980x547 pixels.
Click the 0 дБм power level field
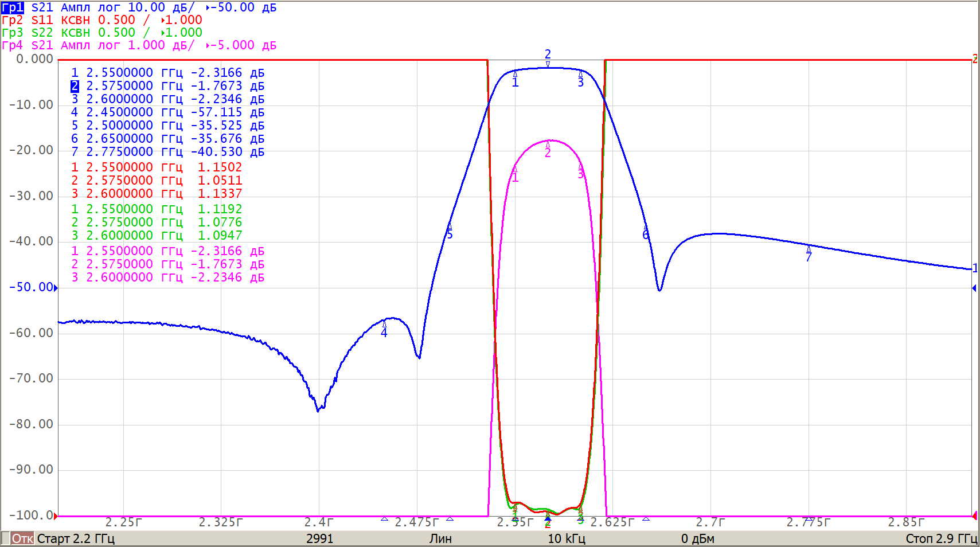pyautogui.click(x=697, y=538)
